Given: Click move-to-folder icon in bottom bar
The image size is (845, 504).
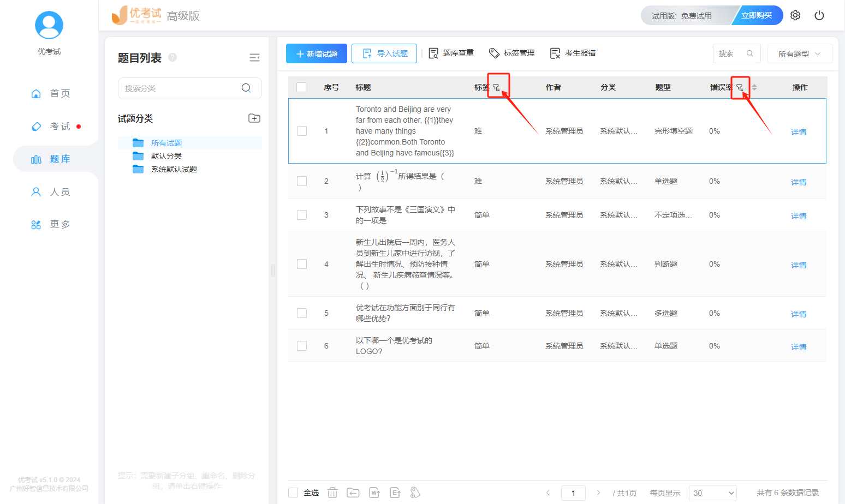Looking at the screenshot, I should (353, 493).
